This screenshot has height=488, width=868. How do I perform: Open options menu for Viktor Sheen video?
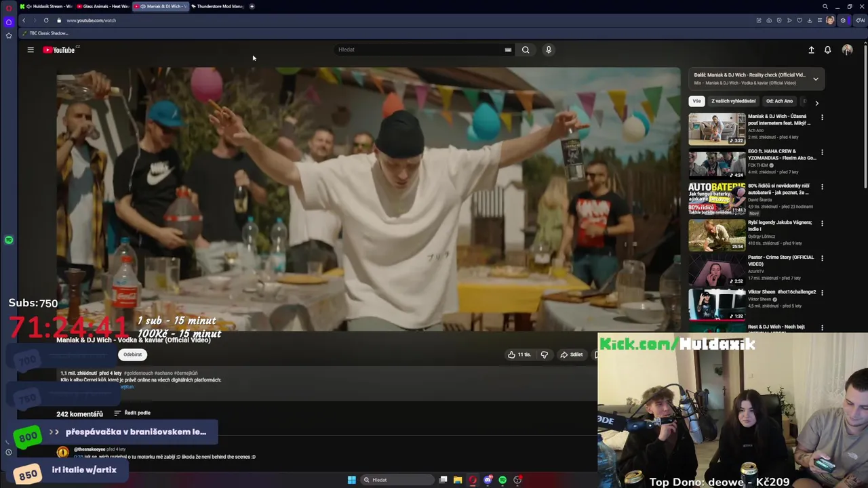point(823,293)
